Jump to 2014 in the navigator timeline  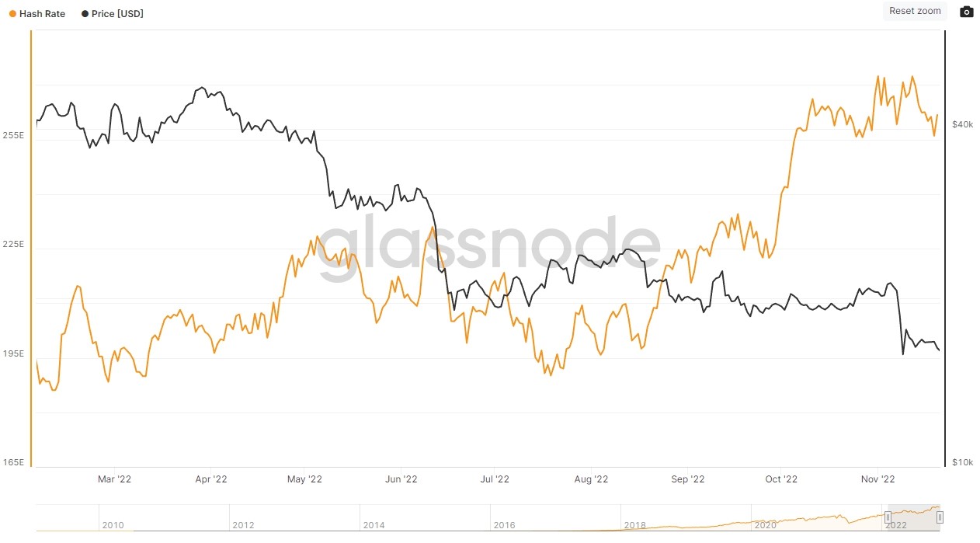pos(374,526)
